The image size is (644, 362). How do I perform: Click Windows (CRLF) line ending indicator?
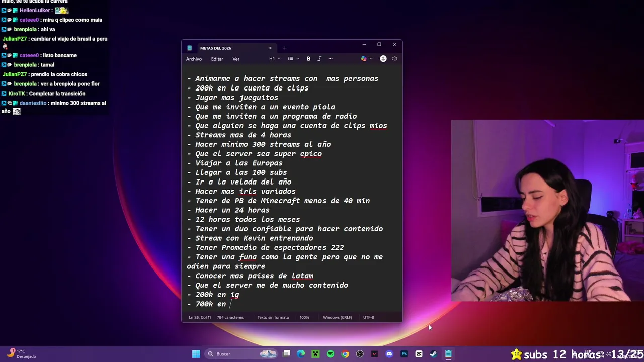tap(337, 317)
